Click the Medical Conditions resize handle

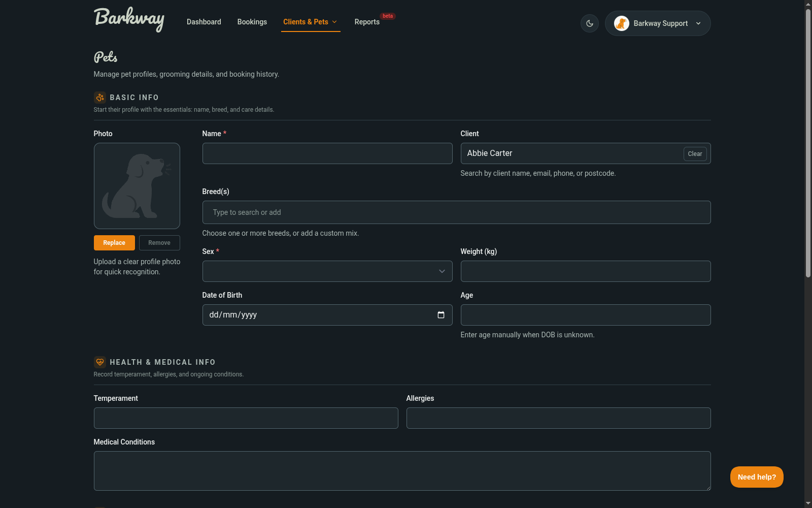click(x=708, y=488)
